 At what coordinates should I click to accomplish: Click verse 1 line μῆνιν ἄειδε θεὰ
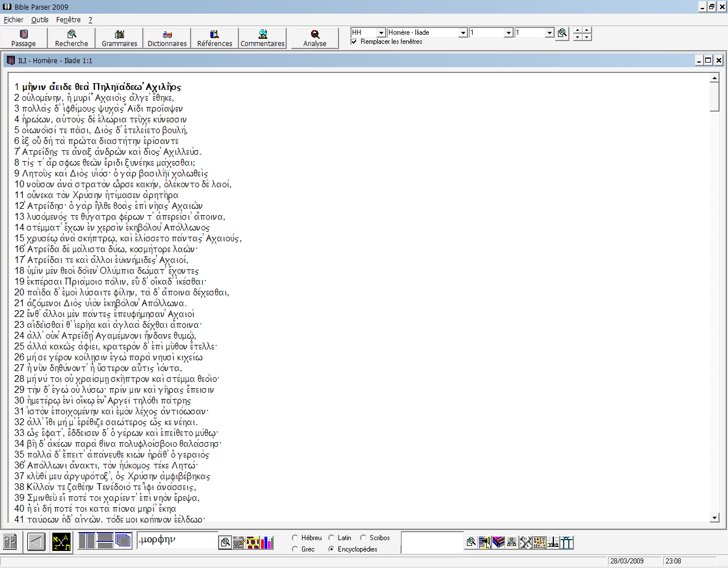point(98,87)
